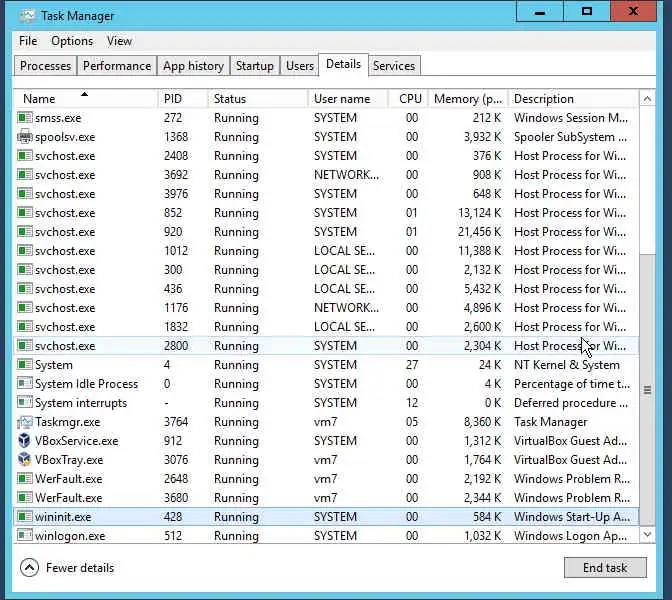Click the spoolsv.exe printer icon
The width and height of the screenshot is (672, 600).
point(25,136)
